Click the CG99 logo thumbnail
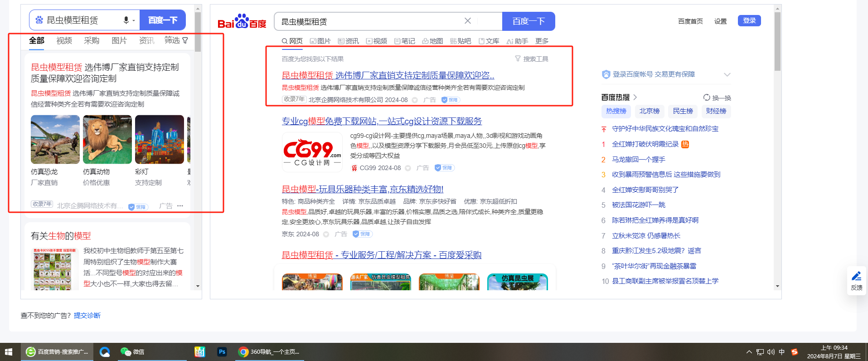 tap(312, 152)
